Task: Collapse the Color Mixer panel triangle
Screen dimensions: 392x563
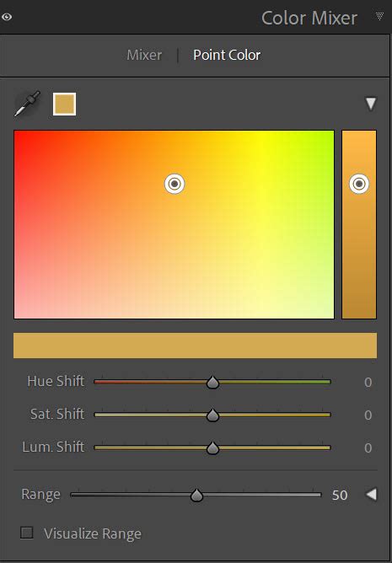Action: coord(379,16)
